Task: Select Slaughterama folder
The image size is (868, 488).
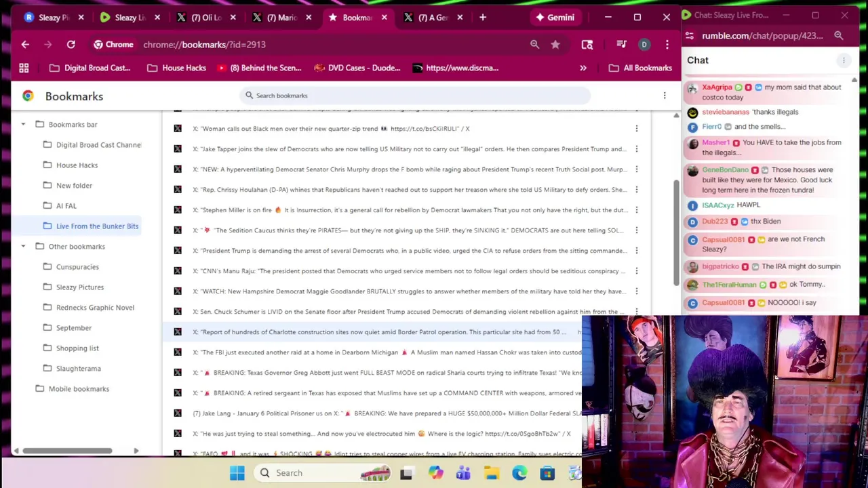Action: [72, 369]
